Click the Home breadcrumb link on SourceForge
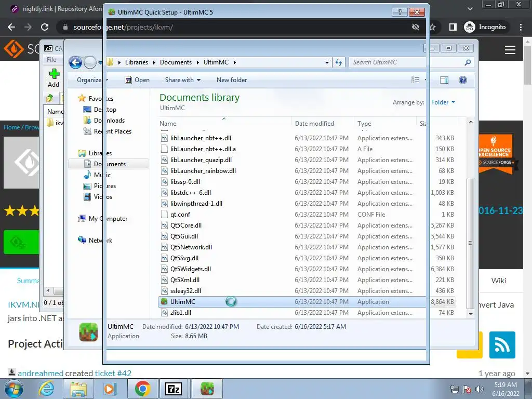532x399 pixels. [12, 127]
